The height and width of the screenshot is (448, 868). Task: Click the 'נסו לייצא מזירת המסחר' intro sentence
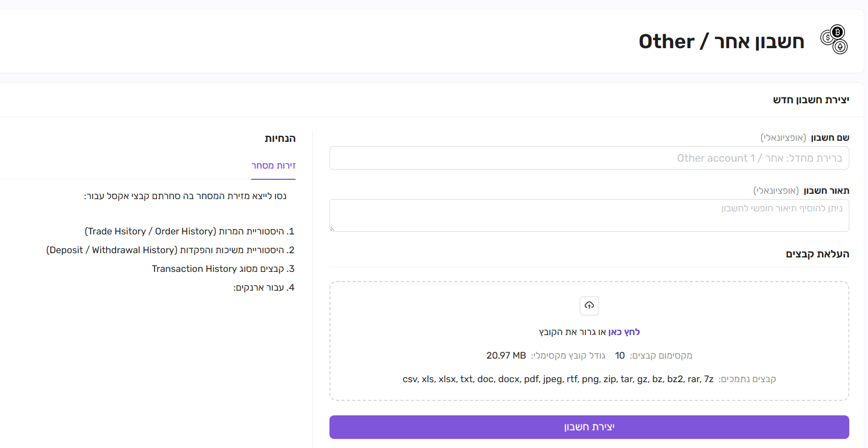click(185, 196)
